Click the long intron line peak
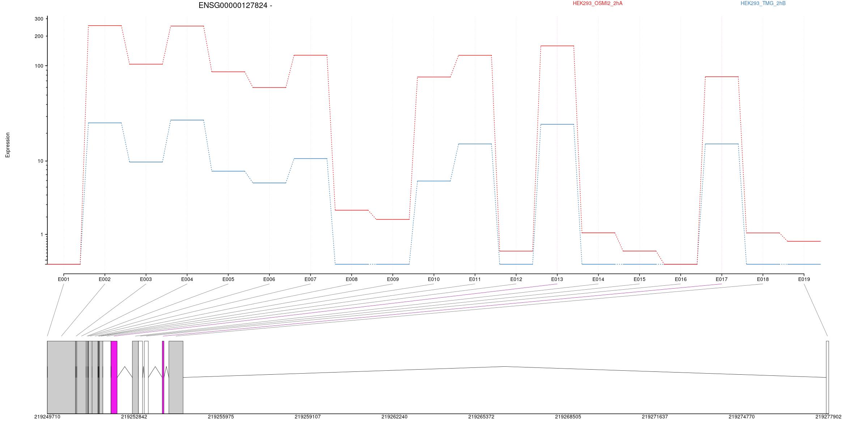The height and width of the screenshot is (434, 868). click(x=505, y=366)
